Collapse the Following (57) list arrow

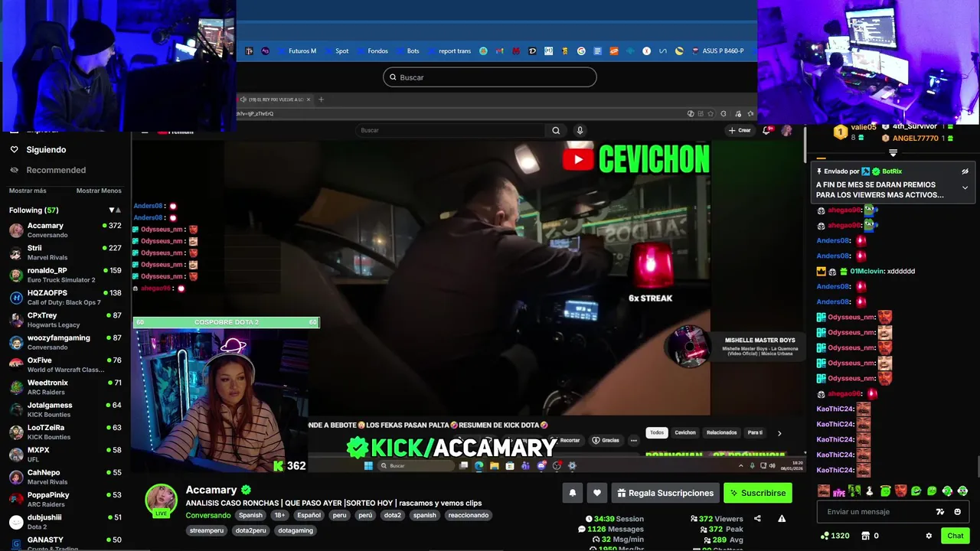112,210
